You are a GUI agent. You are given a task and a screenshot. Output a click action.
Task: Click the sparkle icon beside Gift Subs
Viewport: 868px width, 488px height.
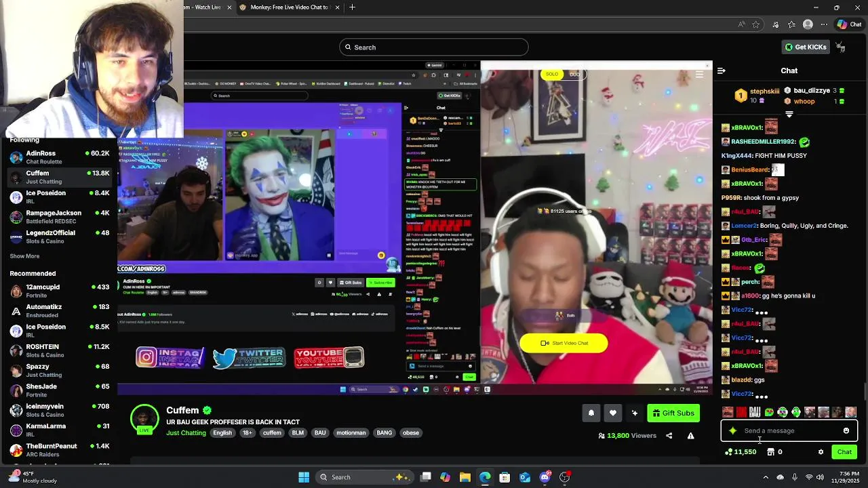point(635,413)
